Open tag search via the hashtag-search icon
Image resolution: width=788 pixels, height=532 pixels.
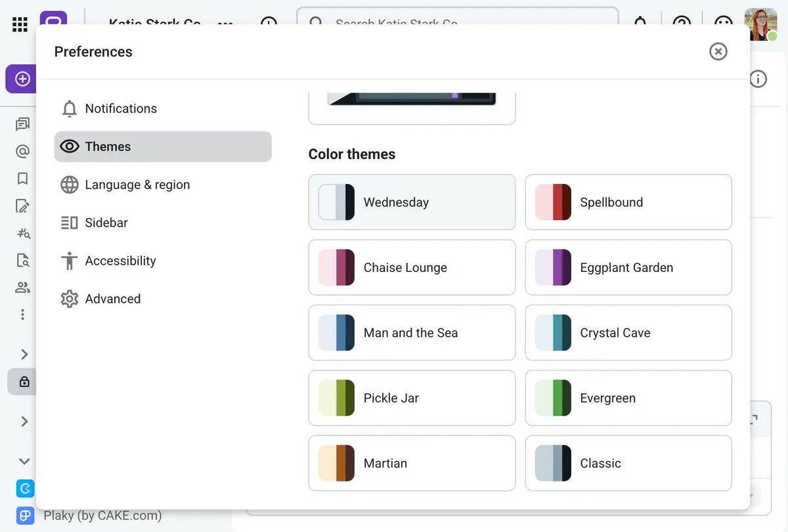22,233
